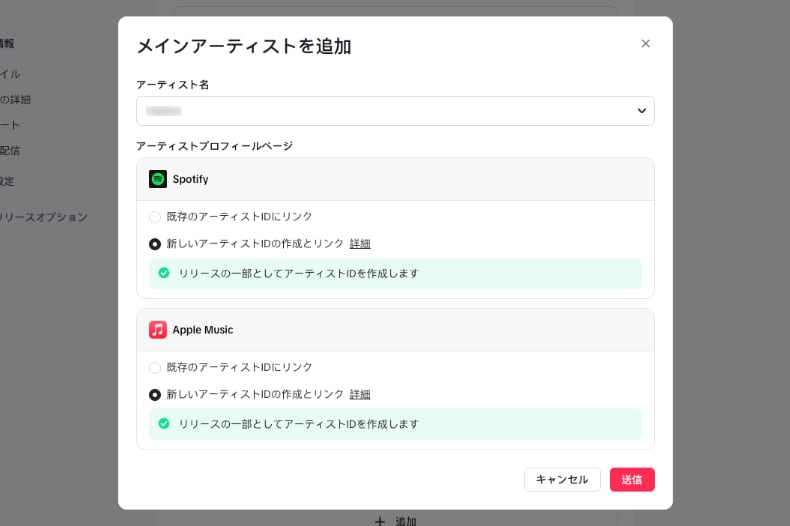Choose Apple Music 新しいアーティストIDの作成とリンク option

coord(155,395)
